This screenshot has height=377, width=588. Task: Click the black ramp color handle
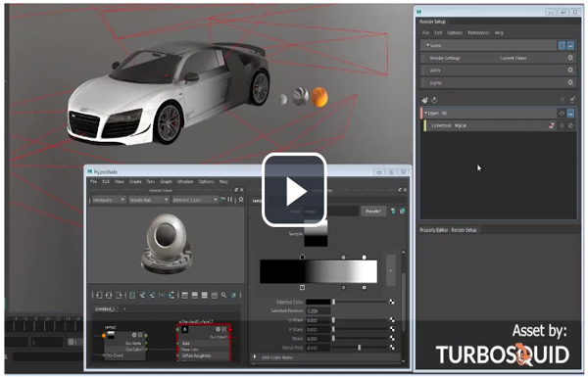coord(302,258)
